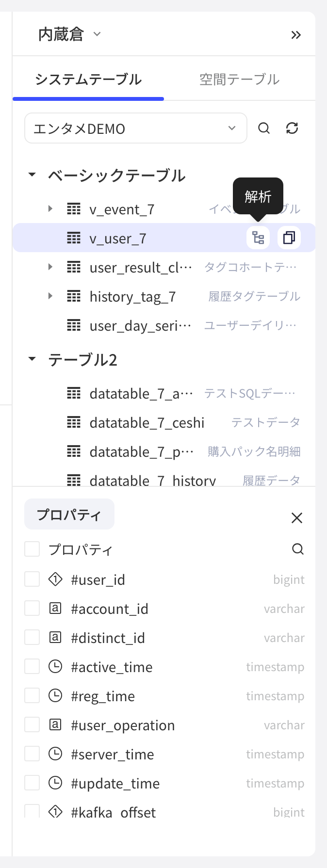Click the 購入パック名明細 description
This screenshot has width=327, height=868.
point(254,451)
